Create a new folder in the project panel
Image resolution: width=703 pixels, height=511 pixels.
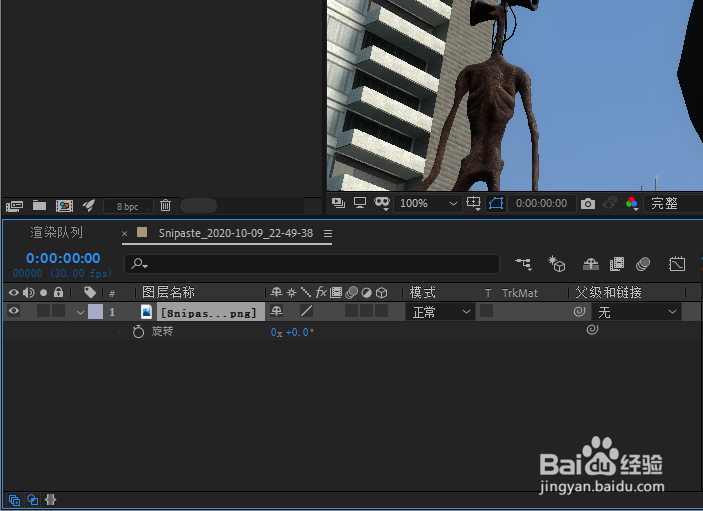pos(39,206)
